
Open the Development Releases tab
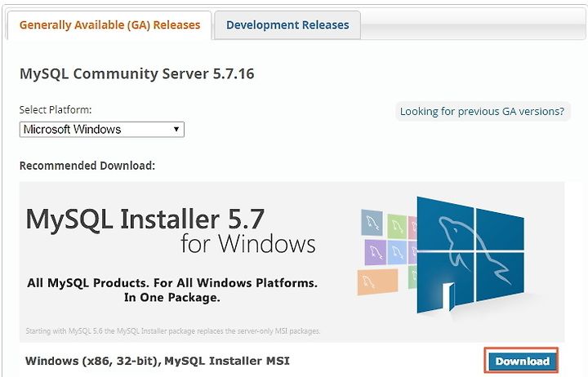(x=287, y=25)
